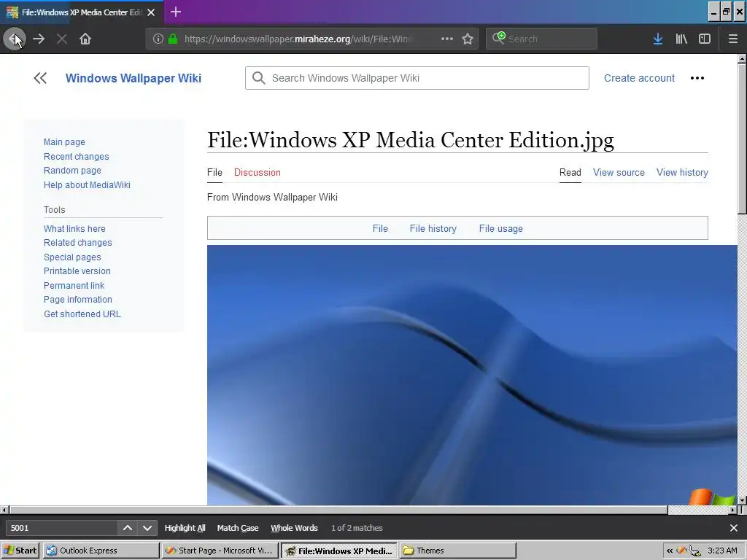Toggle Match Case in find bar
Image resolution: width=747 pixels, height=560 pixels.
pos(238,528)
